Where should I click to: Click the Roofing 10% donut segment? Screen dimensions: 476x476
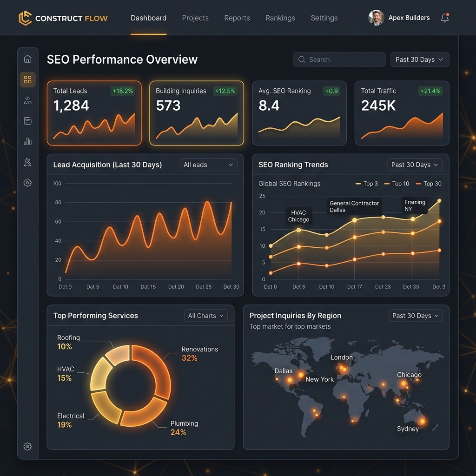click(119, 354)
